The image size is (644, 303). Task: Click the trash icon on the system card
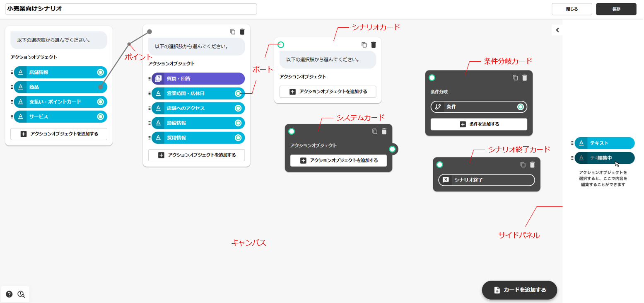(x=384, y=131)
